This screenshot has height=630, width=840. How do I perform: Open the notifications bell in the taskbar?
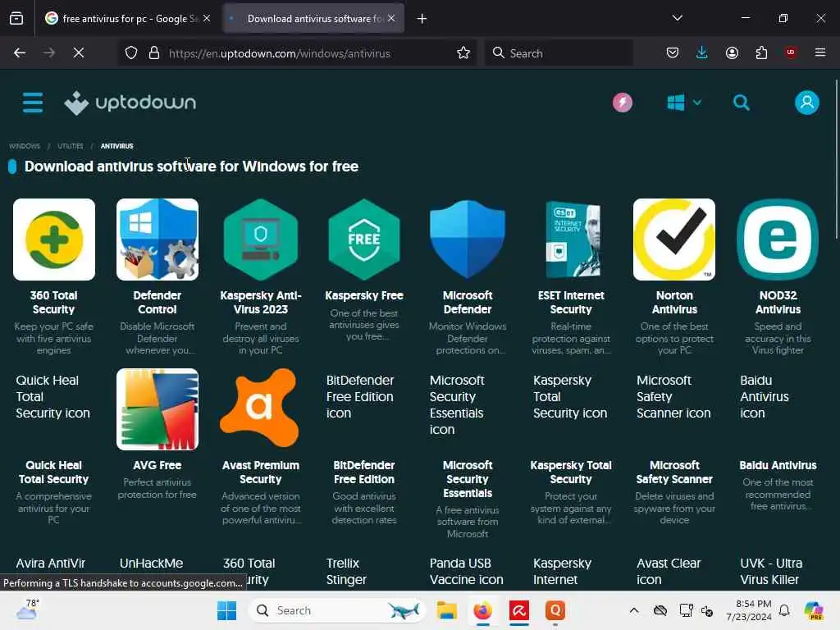tap(784, 610)
